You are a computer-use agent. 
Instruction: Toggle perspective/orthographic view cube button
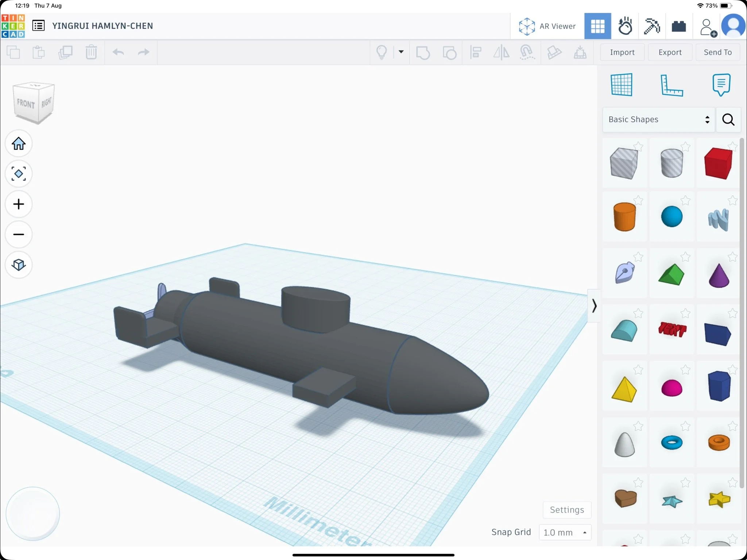19,264
